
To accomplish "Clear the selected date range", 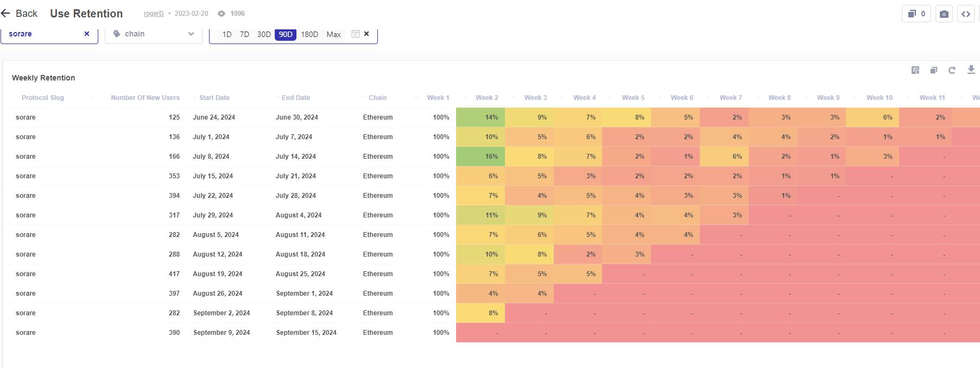I will [366, 34].
